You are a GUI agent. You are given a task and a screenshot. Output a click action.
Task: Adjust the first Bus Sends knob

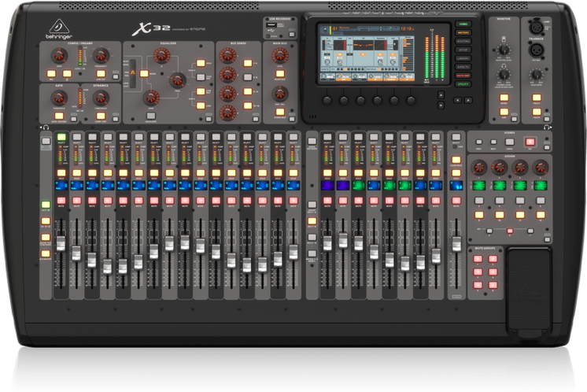tap(227, 55)
